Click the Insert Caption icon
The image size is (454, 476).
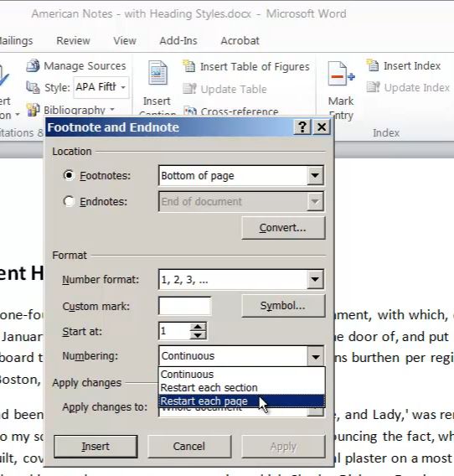pos(157,73)
